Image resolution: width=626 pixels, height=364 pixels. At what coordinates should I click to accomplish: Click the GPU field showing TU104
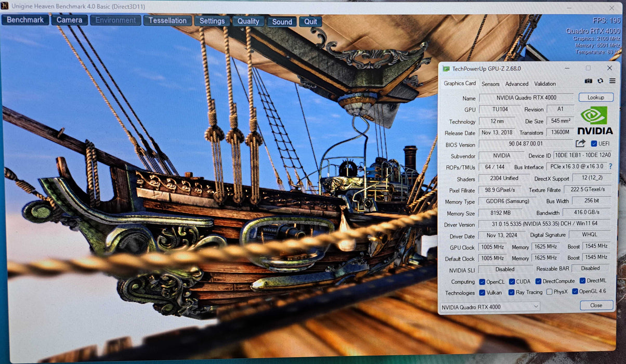pyautogui.click(x=500, y=110)
